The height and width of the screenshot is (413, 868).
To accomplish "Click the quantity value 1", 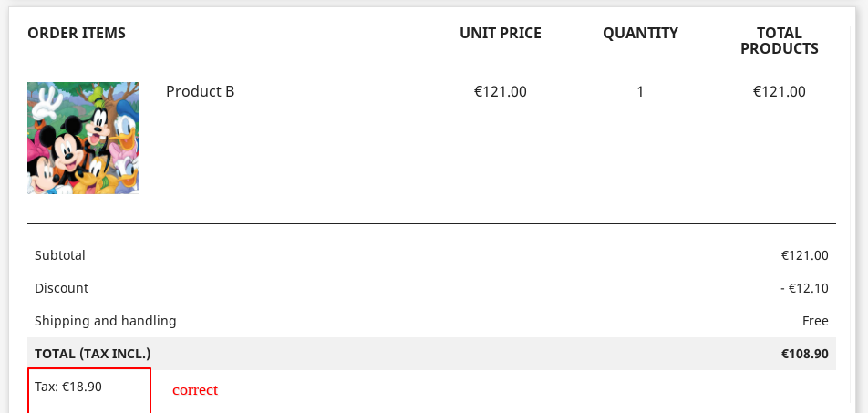I will click(640, 91).
